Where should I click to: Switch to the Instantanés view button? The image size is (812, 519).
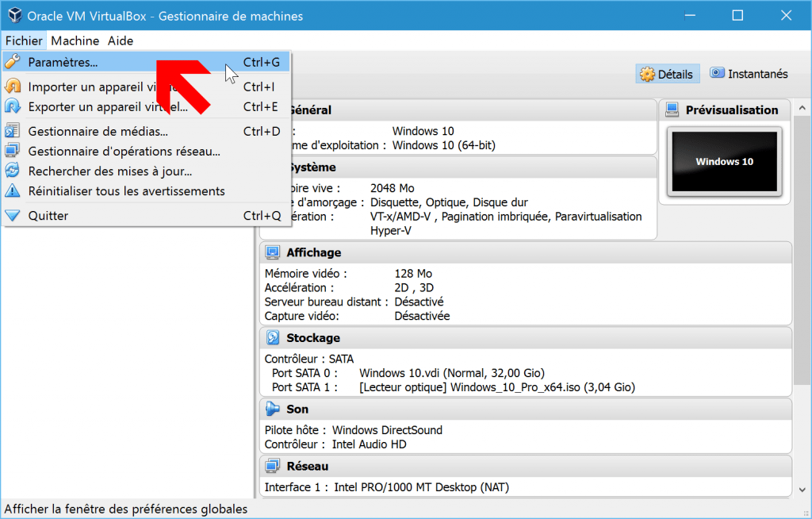[749, 74]
